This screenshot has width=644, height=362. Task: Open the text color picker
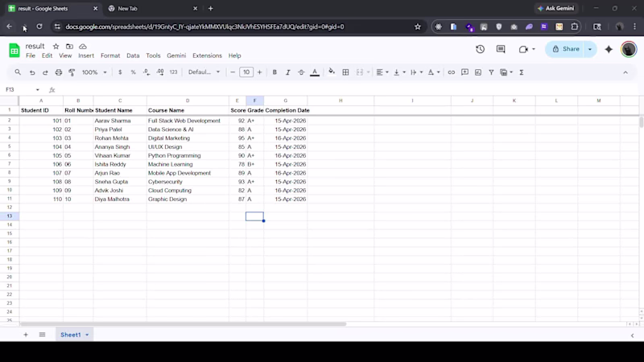coord(315,72)
